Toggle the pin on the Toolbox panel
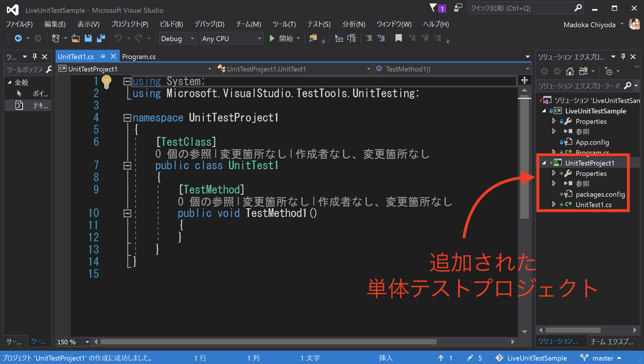 pos(35,57)
